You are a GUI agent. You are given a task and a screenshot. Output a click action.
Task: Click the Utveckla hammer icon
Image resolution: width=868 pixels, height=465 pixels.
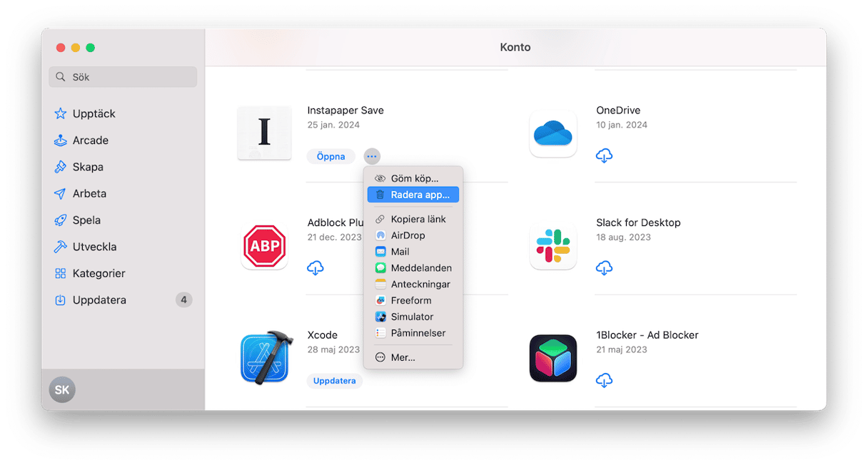tap(60, 247)
